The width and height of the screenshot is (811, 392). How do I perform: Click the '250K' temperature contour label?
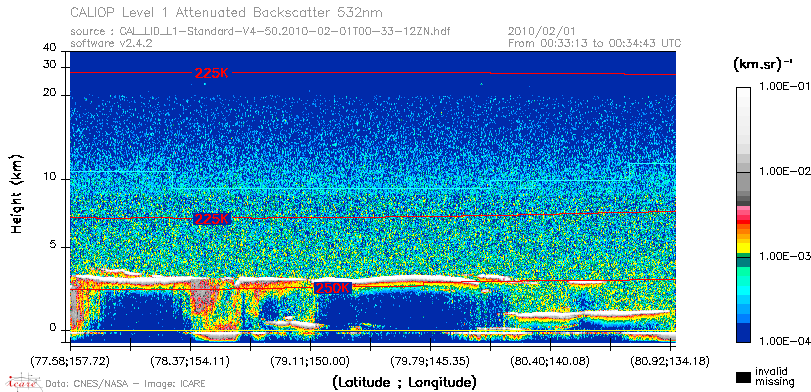pyautogui.click(x=333, y=288)
